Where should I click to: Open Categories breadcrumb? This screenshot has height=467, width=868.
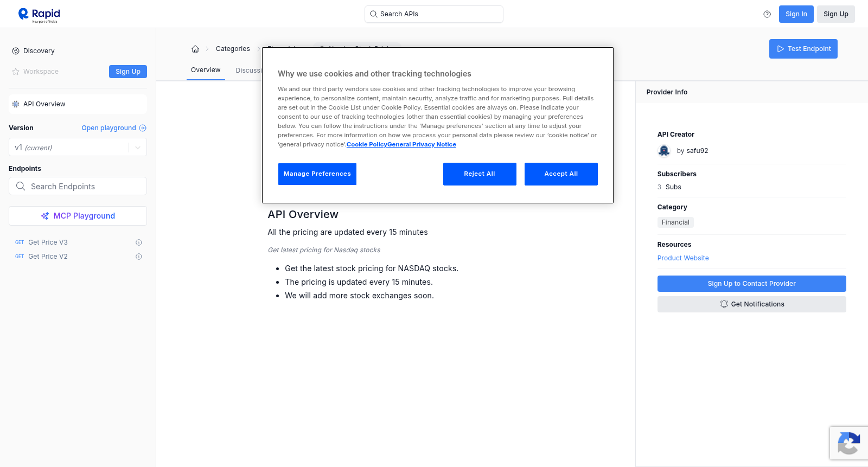[x=233, y=49]
